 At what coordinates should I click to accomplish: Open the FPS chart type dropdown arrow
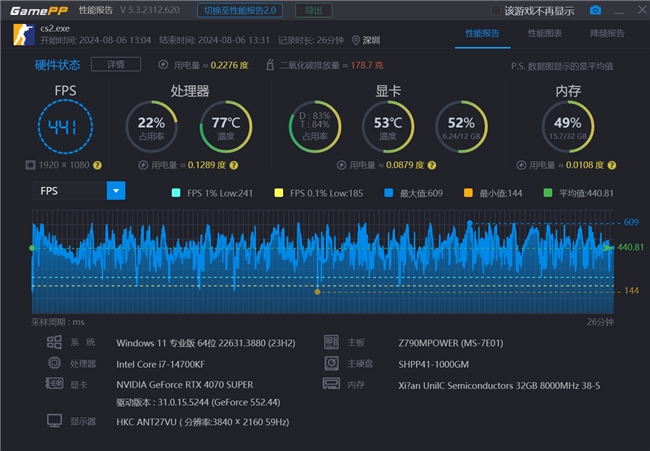tap(116, 191)
